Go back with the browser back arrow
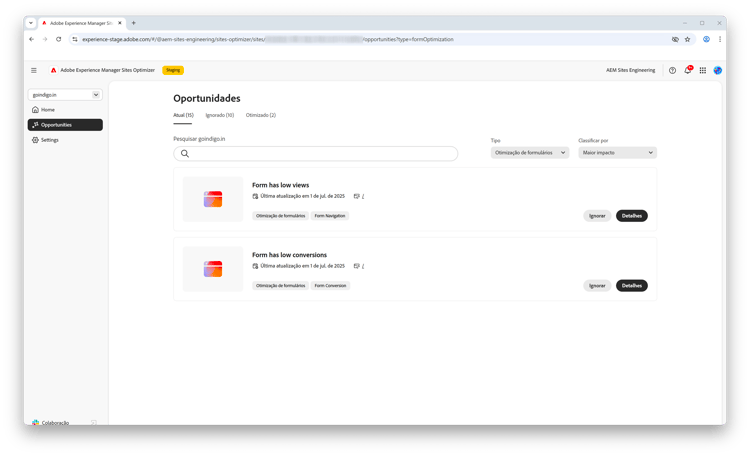The image size is (750, 456). [32, 39]
